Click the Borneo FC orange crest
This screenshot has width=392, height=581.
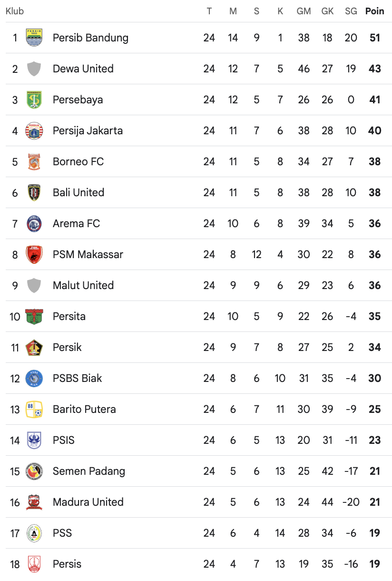(34, 161)
